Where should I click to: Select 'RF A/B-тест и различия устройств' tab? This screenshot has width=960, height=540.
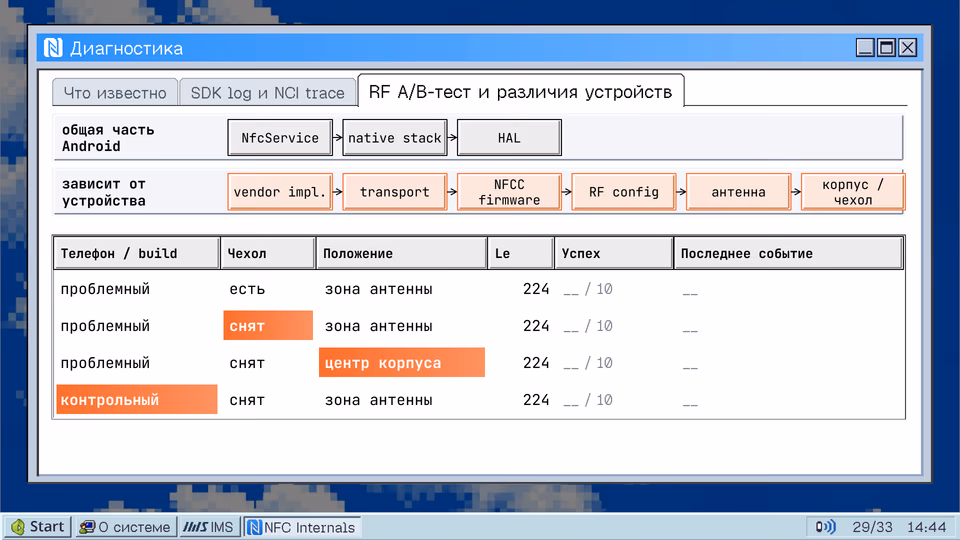pos(520,91)
